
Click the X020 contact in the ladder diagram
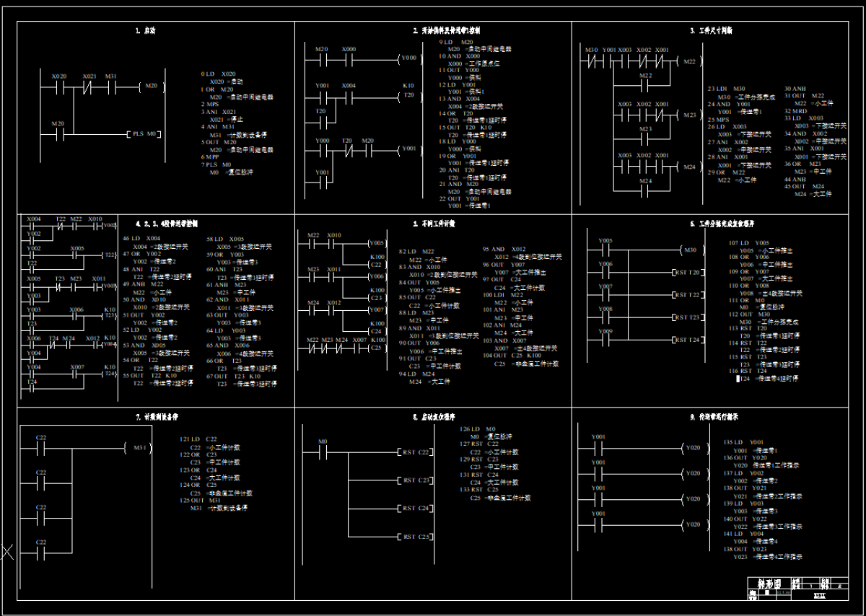tap(59, 87)
